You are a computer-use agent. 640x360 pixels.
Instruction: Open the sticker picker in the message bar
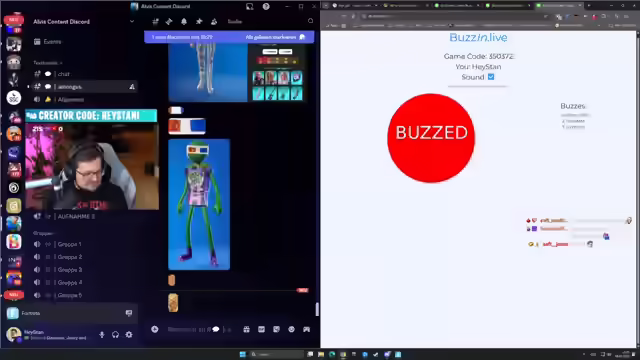(276, 329)
